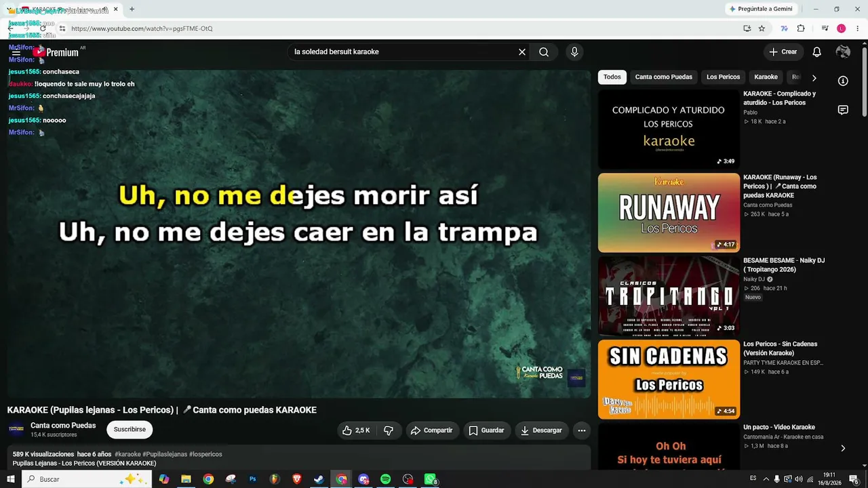
Task: Open the Canta como Puedas channel avatar
Action: click(x=16, y=430)
